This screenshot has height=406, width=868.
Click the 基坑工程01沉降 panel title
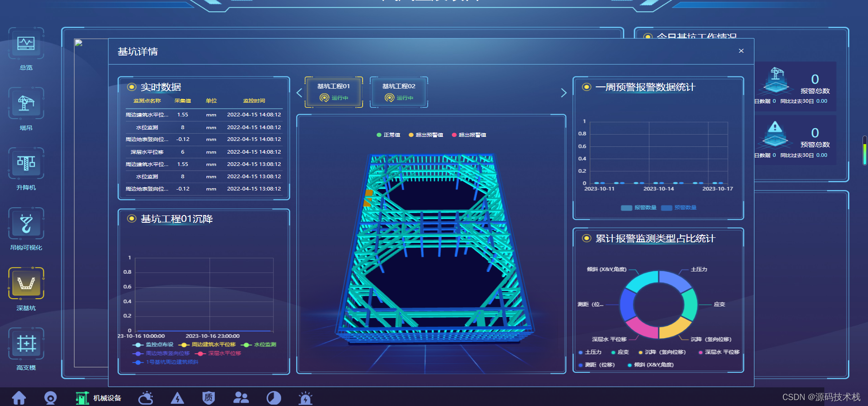click(177, 219)
